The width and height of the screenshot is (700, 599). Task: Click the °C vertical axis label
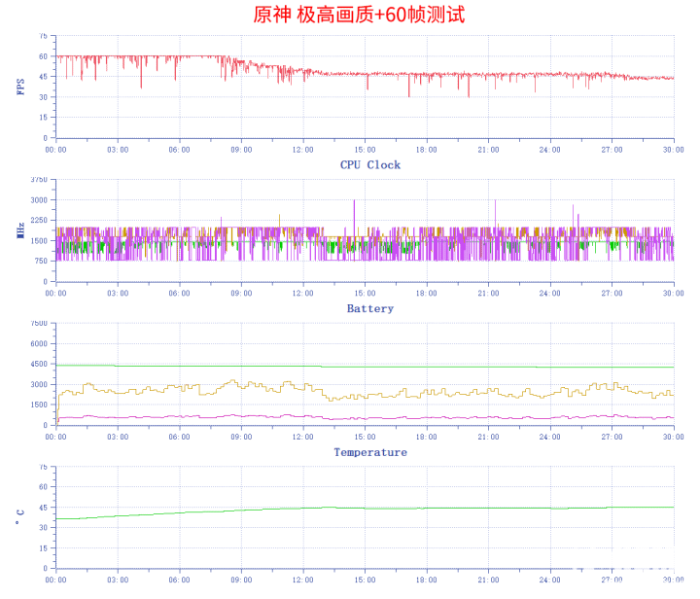pos(20,517)
